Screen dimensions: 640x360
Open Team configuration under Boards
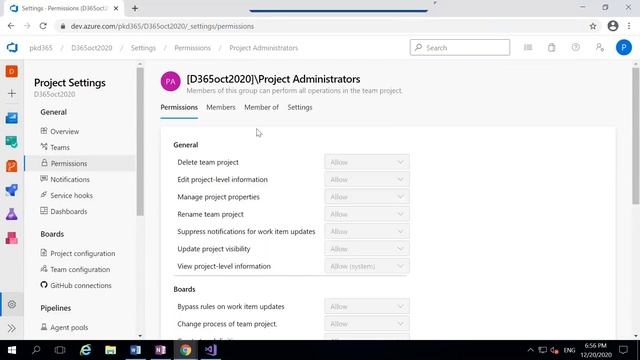point(75,269)
